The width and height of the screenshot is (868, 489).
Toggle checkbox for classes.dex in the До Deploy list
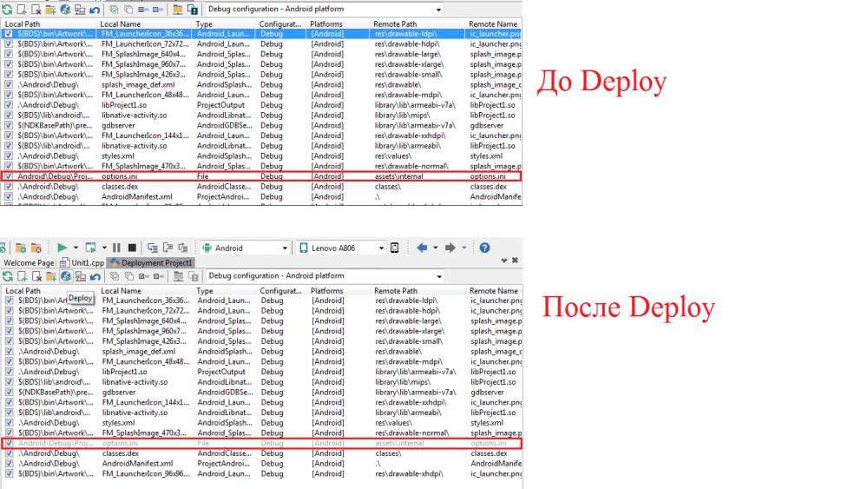(x=9, y=187)
